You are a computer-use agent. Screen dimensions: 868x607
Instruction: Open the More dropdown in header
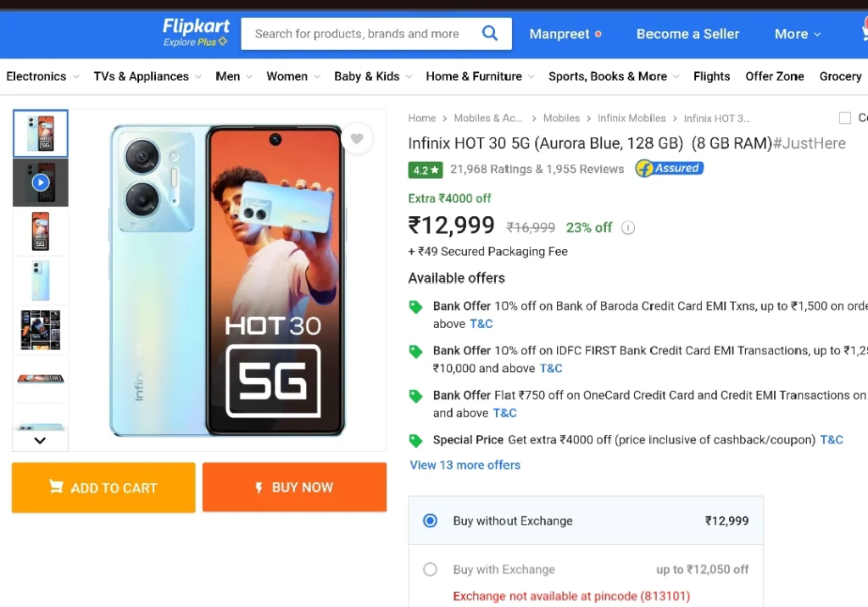coord(797,34)
